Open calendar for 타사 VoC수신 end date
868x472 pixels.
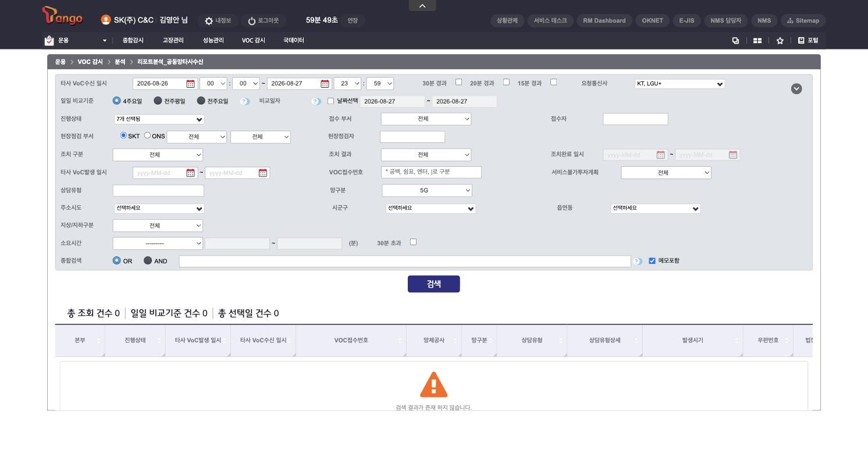[325, 84]
